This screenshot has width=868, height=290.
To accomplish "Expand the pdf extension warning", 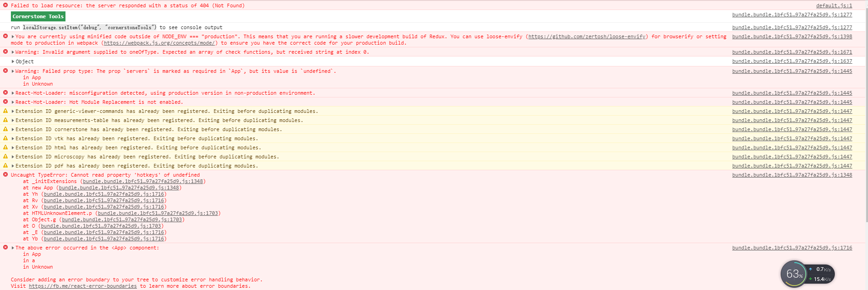I will click(x=13, y=166).
